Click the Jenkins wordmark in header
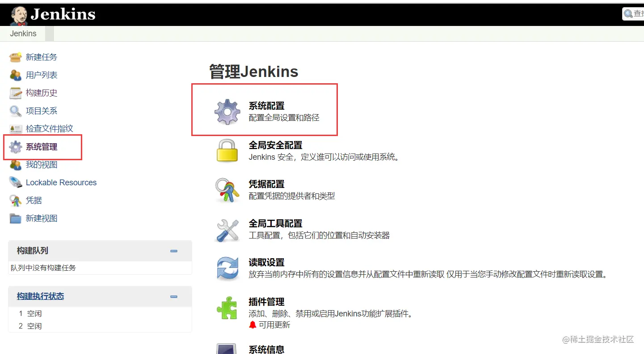Image resolution: width=644 pixels, height=354 pixels. (63, 15)
